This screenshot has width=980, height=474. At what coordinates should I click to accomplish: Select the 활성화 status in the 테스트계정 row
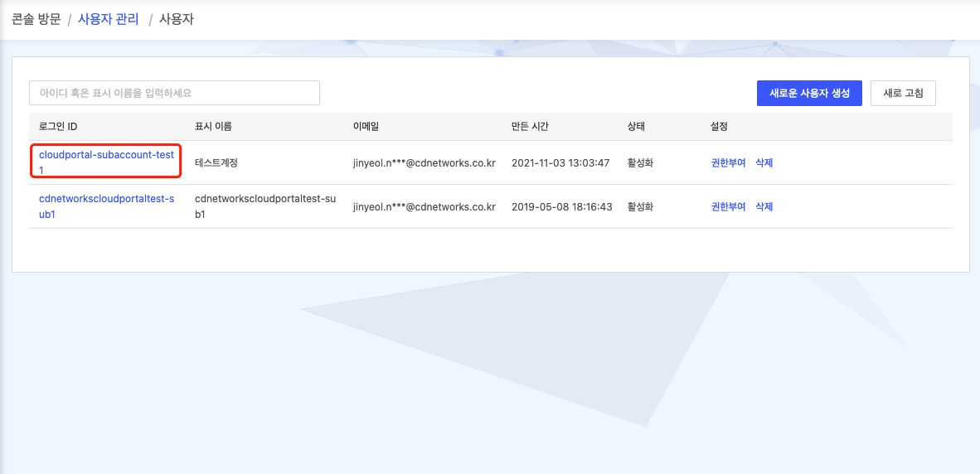point(641,162)
